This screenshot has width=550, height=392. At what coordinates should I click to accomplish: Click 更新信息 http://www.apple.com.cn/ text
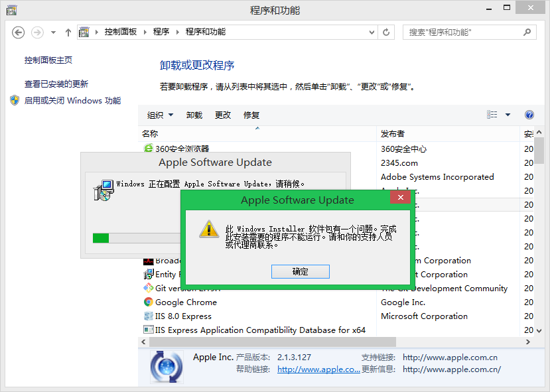tap(452, 369)
